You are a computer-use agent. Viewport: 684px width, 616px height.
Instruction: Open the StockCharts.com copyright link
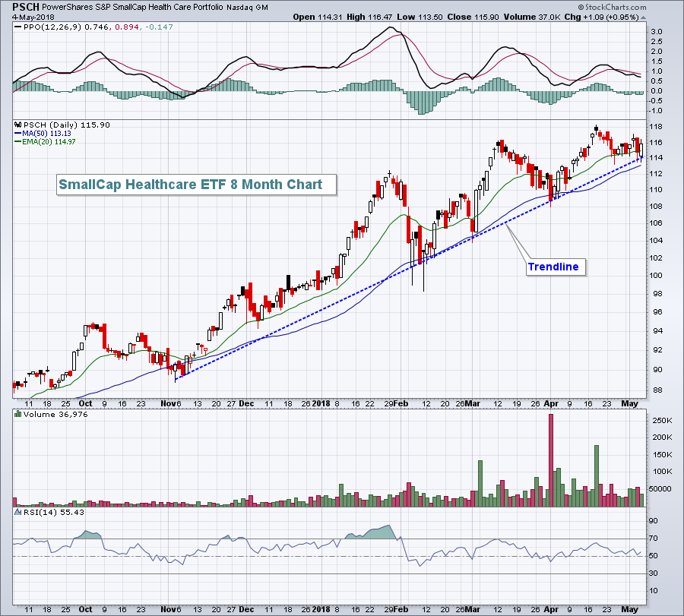612,8
